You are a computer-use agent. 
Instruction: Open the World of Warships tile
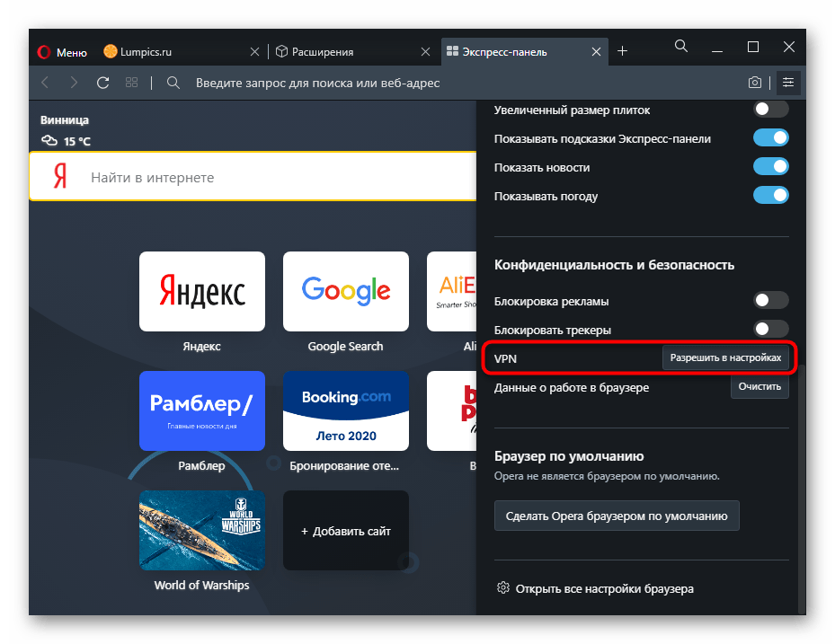coord(202,530)
